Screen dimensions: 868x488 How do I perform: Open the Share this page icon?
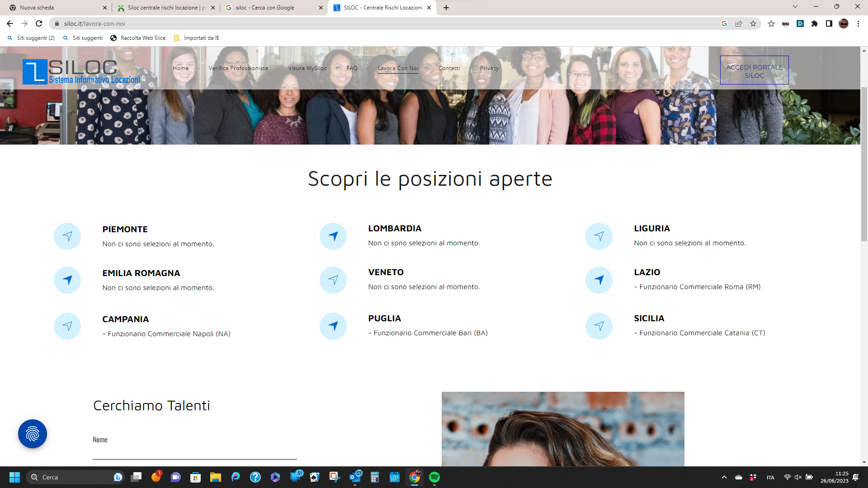coord(739,23)
